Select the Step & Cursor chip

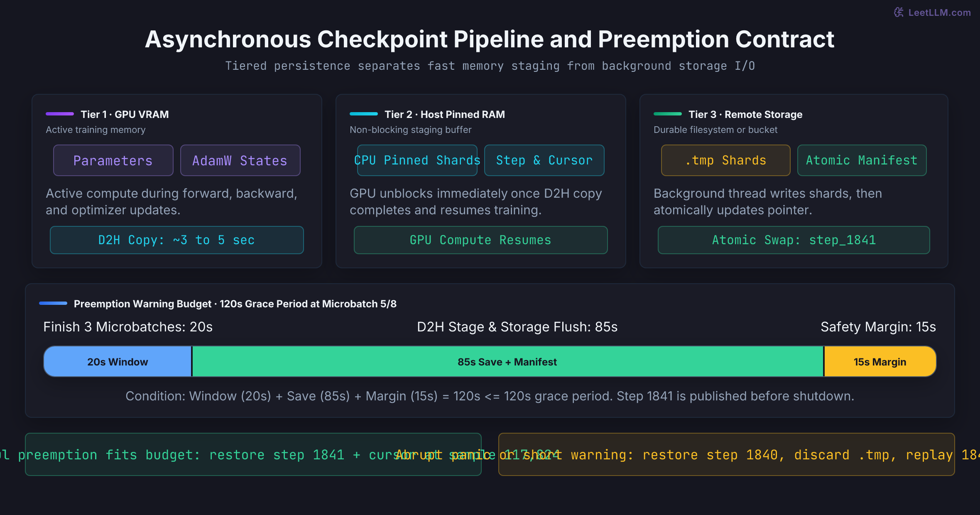coord(544,160)
